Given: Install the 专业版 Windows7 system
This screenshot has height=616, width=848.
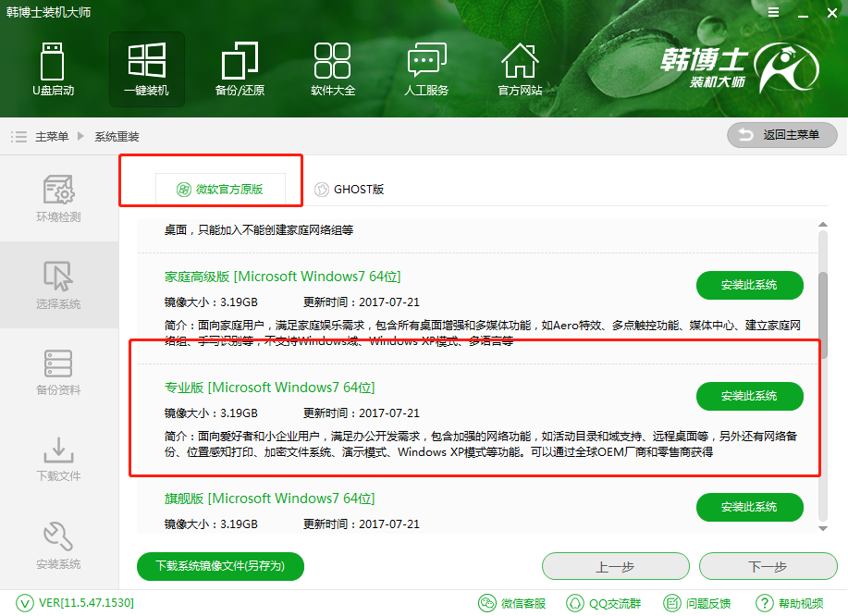Looking at the screenshot, I should [749, 396].
